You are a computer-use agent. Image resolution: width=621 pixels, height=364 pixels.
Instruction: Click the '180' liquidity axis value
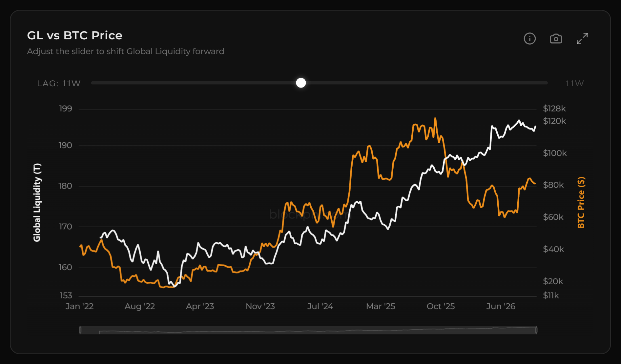(x=65, y=186)
